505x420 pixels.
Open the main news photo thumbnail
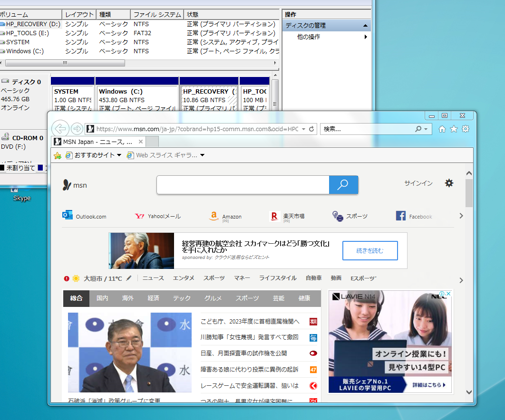130,353
